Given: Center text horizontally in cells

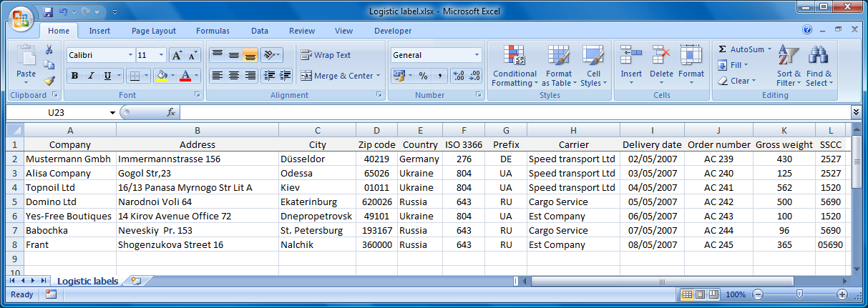Looking at the screenshot, I should click(233, 75).
